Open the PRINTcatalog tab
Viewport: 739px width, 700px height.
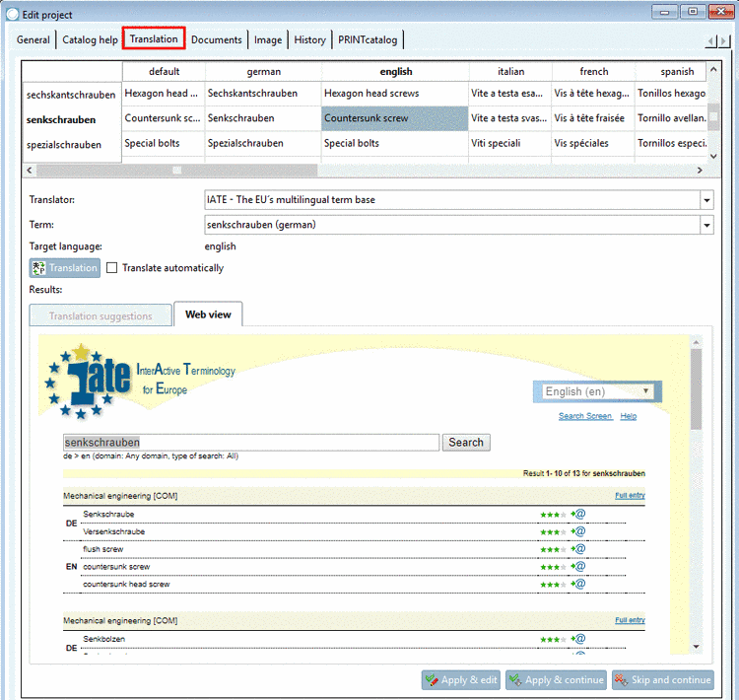point(368,40)
